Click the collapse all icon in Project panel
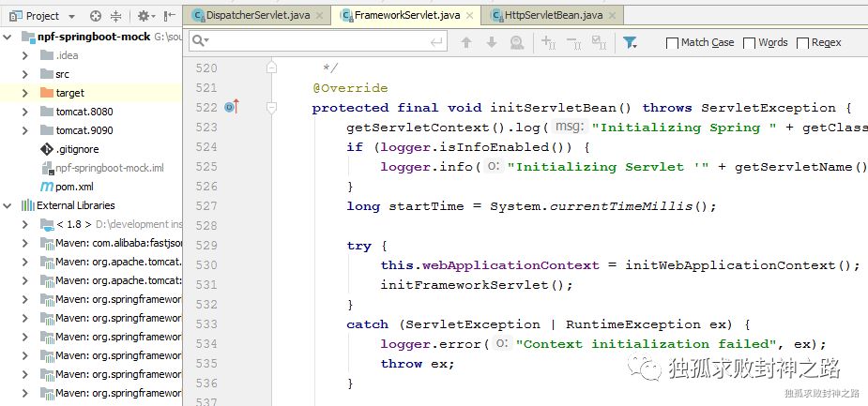 pyautogui.click(x=115, y=16)
